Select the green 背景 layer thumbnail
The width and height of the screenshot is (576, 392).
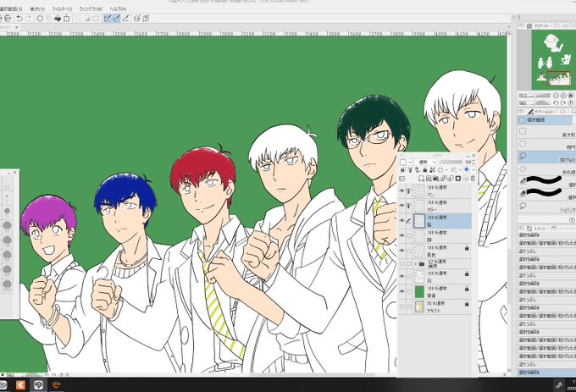(419, 292)
